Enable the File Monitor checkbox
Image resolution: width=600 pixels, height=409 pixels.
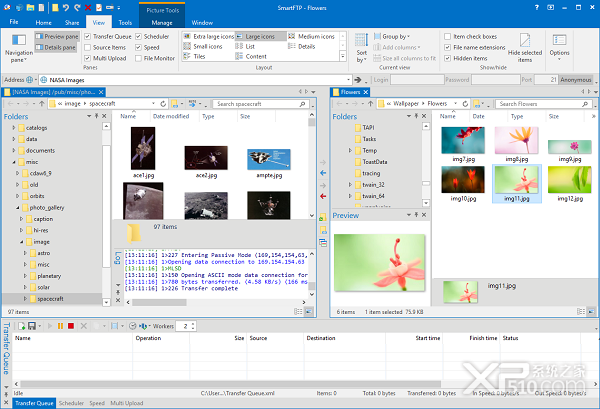click(x=138, y=58)
